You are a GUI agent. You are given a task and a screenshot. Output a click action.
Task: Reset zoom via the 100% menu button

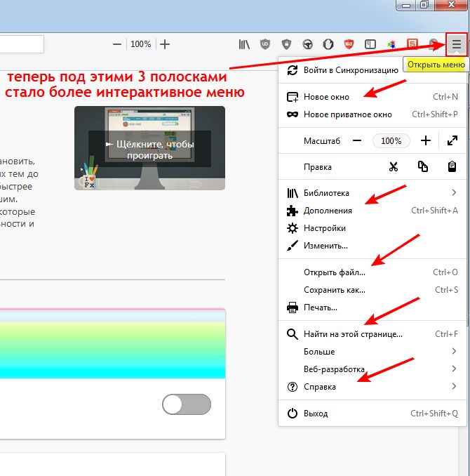(x=391, y=140)
